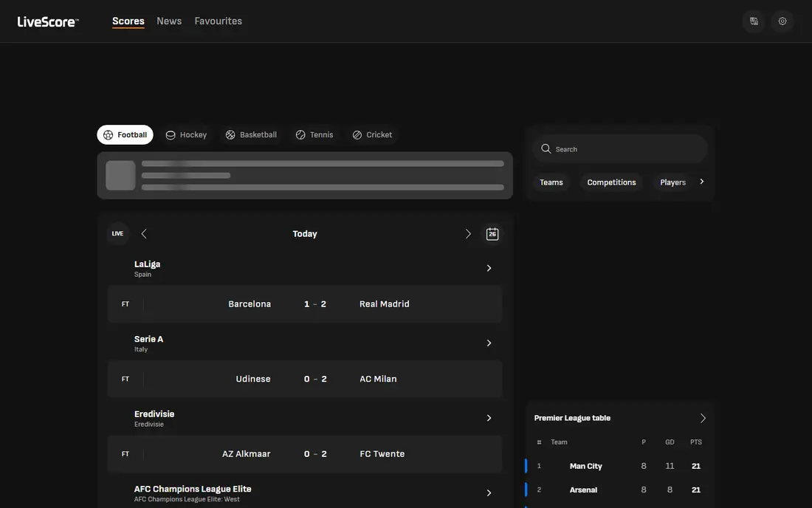Click the PTS column header

[695, 442]
